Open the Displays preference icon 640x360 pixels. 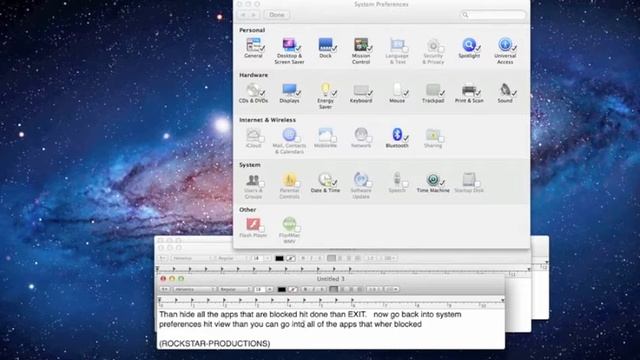click(x=289, y=89)
